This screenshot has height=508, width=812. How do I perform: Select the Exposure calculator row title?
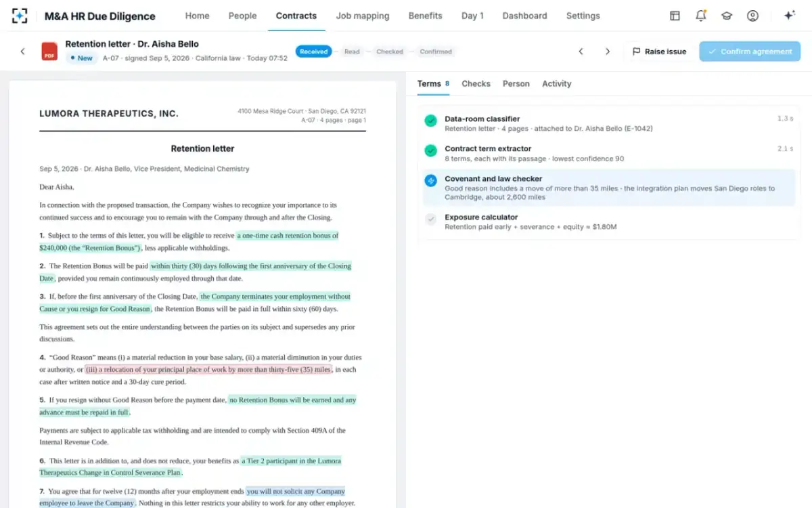pyautogui.click(x=481, y=217)
